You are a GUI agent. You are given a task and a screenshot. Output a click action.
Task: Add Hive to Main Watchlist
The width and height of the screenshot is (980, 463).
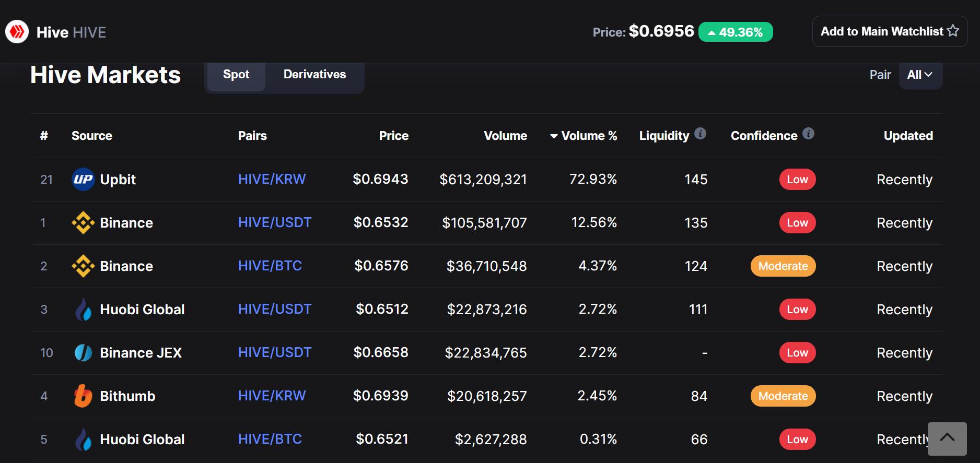pos(890,31)
